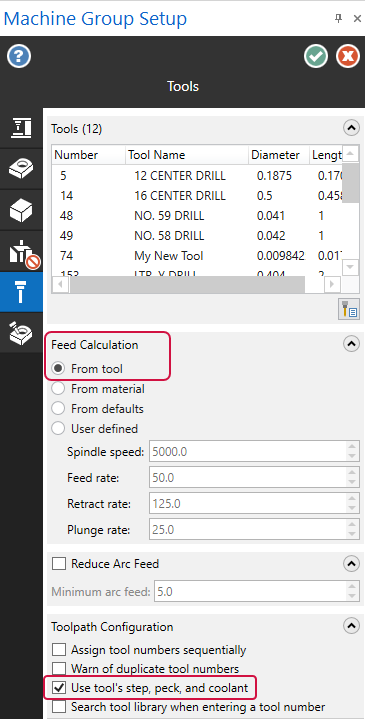
Task: Increase Retract rate with up arrow
Action: coord(352,499)
